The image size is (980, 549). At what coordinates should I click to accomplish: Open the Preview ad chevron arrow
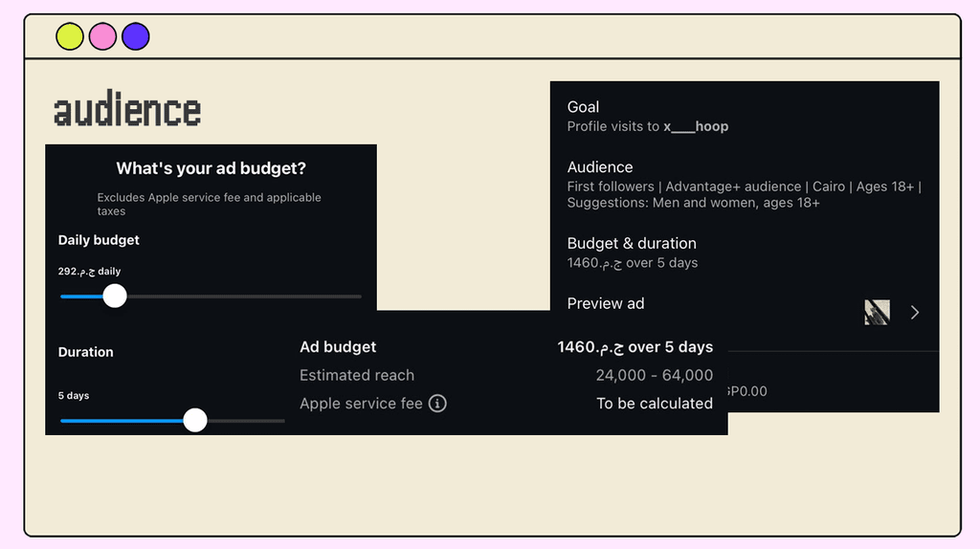915,313
